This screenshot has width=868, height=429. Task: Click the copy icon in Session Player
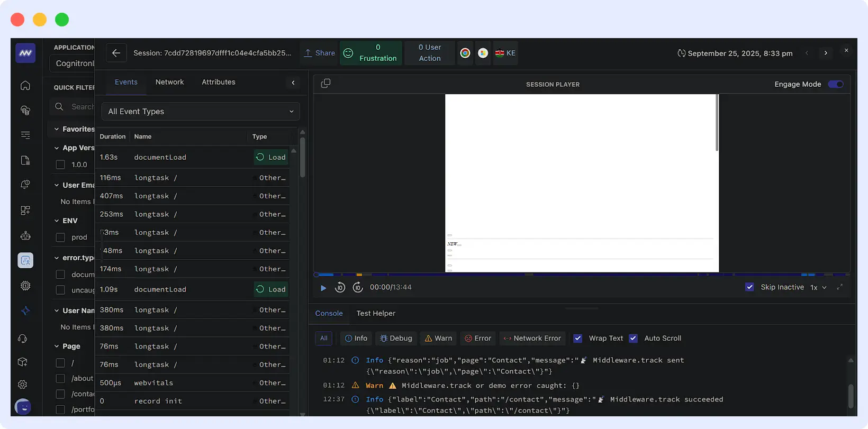(325, 84)
